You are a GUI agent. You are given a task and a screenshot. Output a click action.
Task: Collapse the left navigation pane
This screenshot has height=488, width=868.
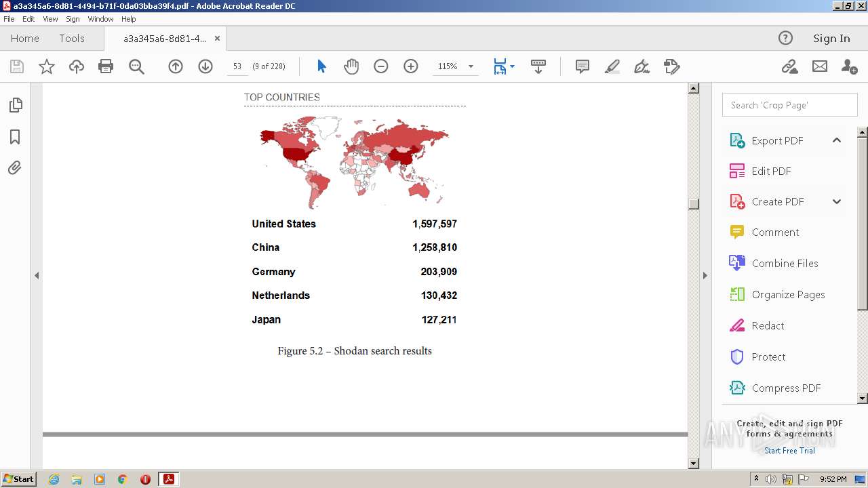37,275
